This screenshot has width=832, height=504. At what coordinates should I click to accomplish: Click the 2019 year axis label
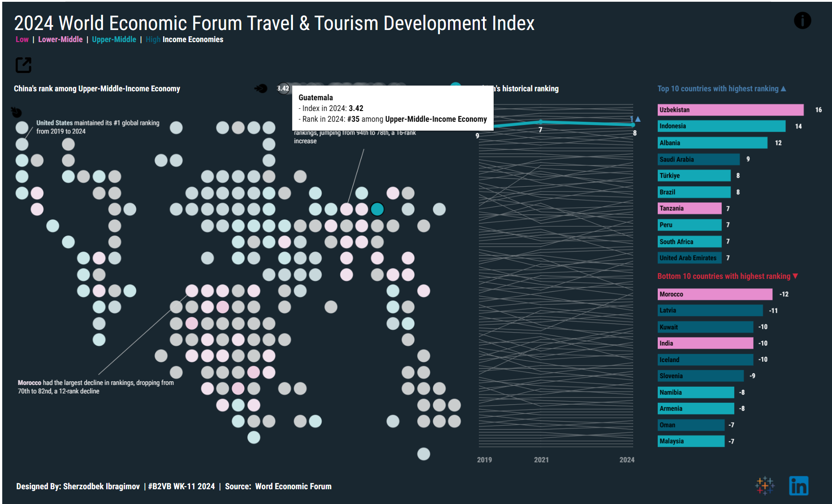(x=484, y=460)
